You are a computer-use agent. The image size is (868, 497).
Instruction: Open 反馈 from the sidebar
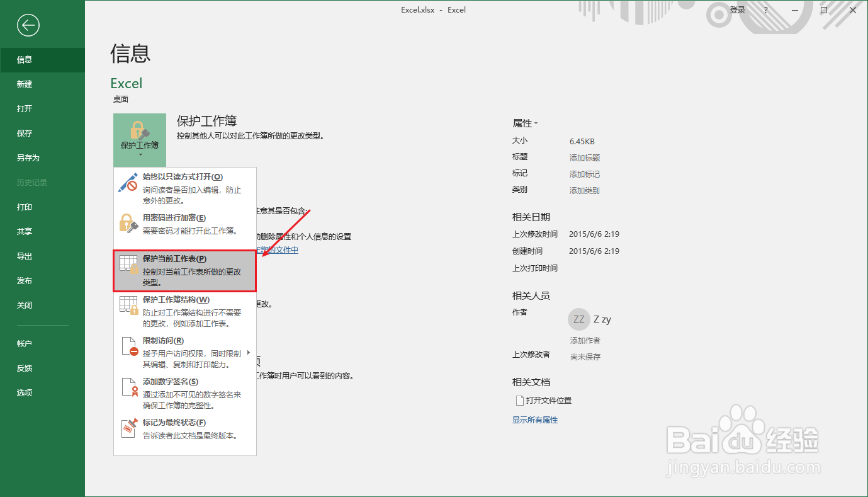tap(42, 368)
